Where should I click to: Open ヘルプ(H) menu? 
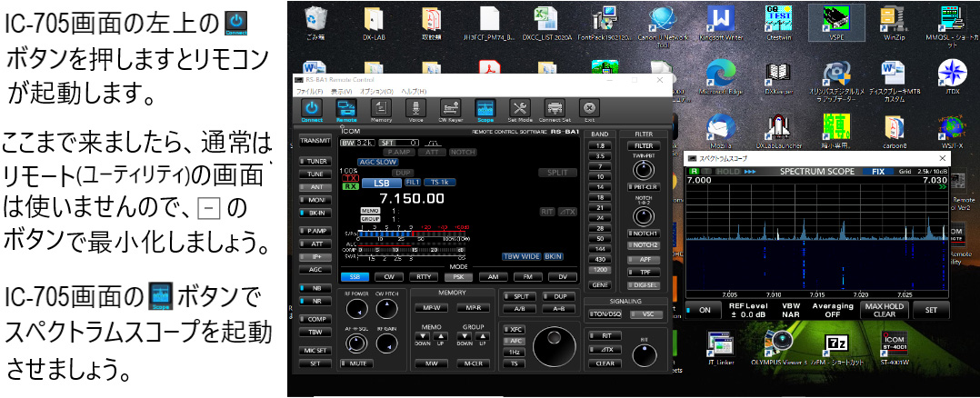click(414, 91)
